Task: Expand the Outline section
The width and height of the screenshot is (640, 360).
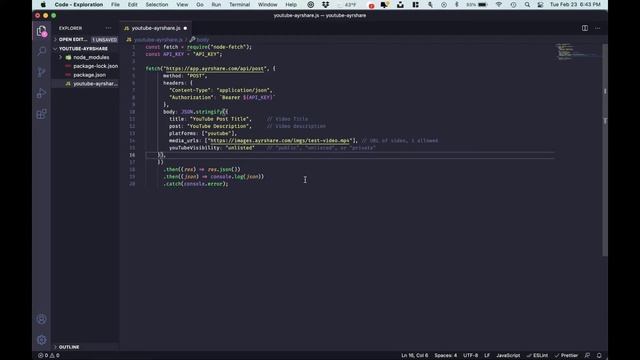Action: tap(69, 347)
